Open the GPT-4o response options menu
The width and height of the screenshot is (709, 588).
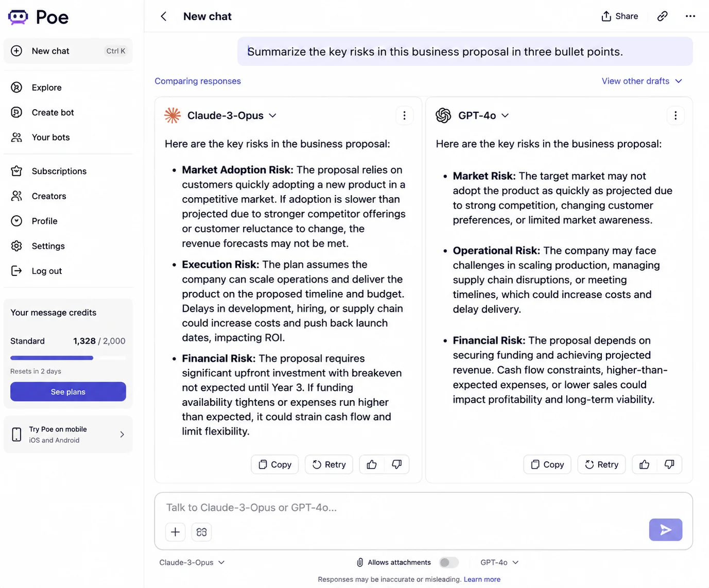pyautogui.click(x=676, y=116)
